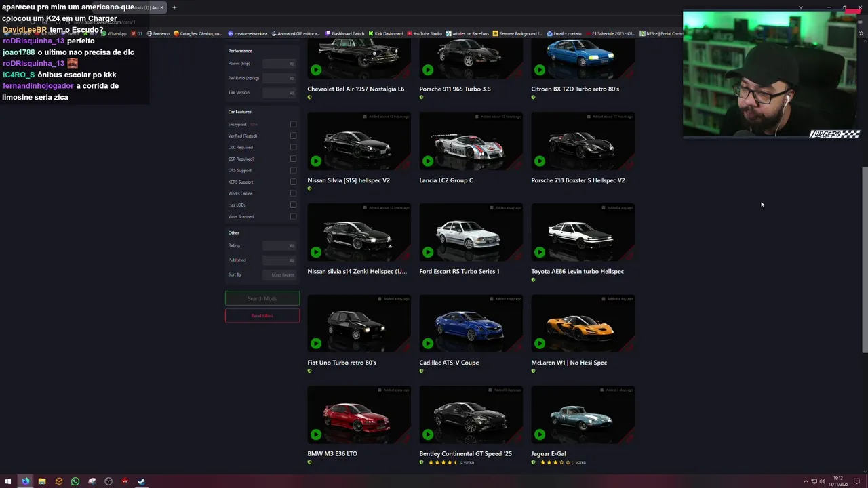Image resolution: width=868 pixels, height=488 pixels.
Task: Click green play icon on Citroen BX TZD card
Action: [x=540, y=70]
